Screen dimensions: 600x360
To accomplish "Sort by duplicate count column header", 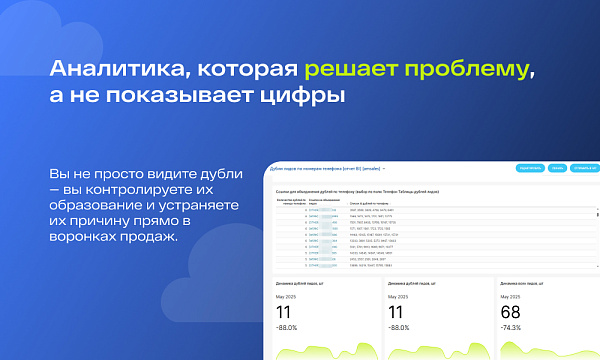I will tap(291, 202).
